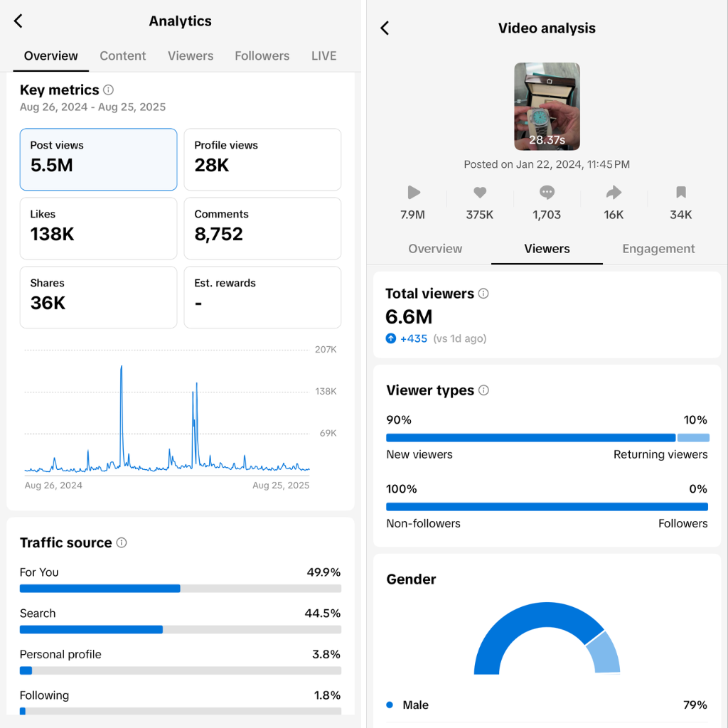Select the Likes metric card
The image size is (728, 728).
(x=98, y=228)
